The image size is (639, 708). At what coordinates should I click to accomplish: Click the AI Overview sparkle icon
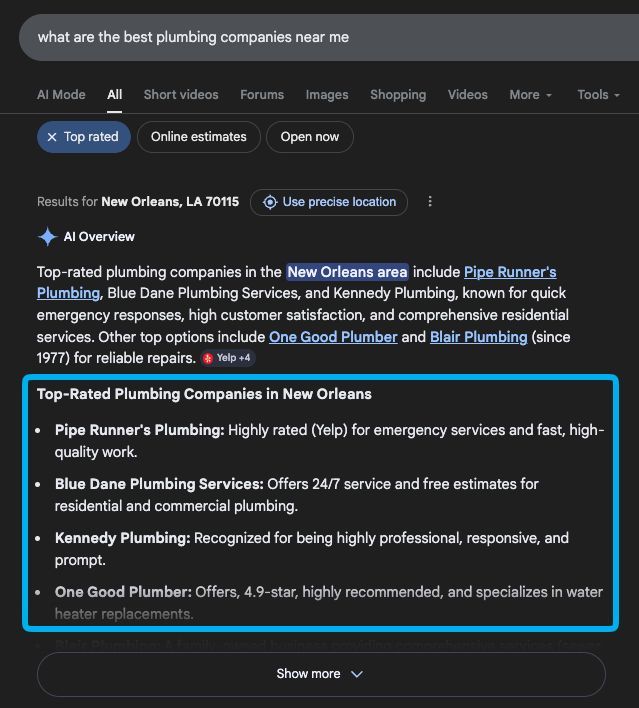(47, 237)
